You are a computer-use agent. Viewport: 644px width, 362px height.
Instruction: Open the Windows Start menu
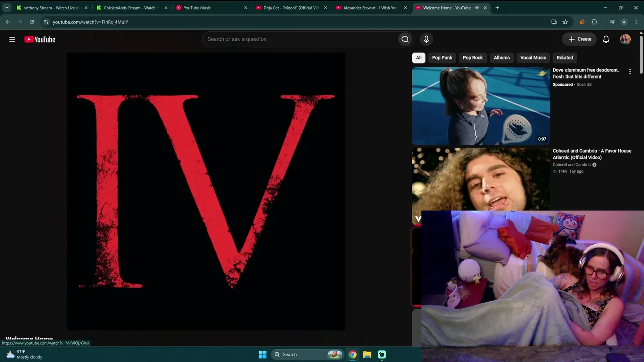262,354
